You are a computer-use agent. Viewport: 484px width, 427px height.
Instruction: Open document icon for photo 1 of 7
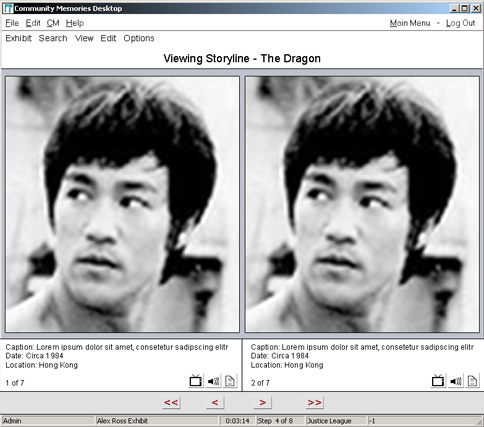point(230,381)
